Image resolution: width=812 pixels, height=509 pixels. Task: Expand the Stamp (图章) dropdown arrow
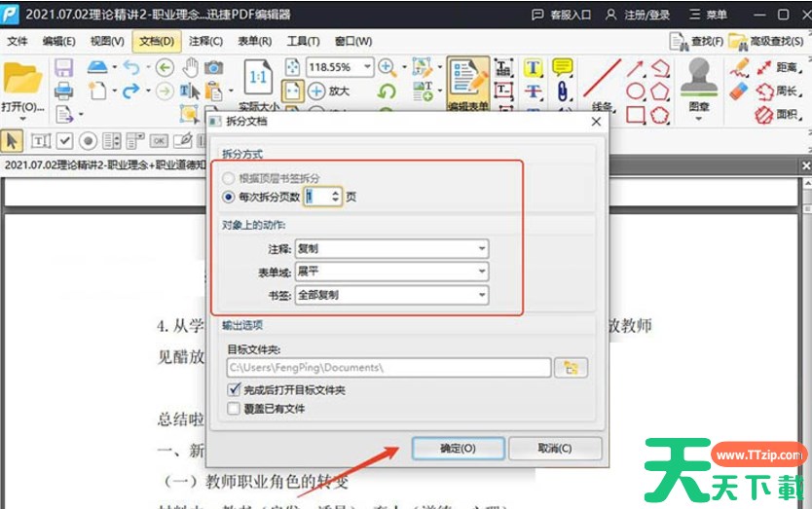tap(699, 119)
